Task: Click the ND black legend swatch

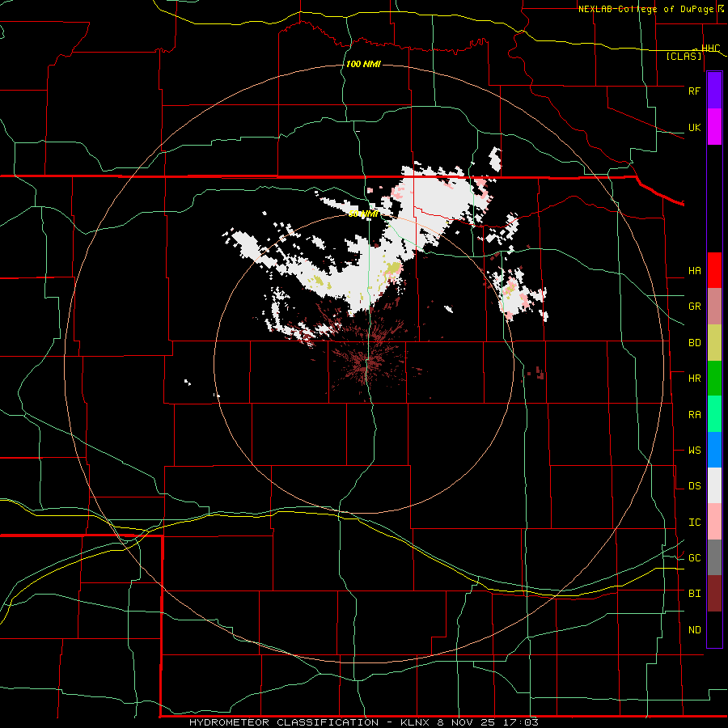Action: (714, 629)
